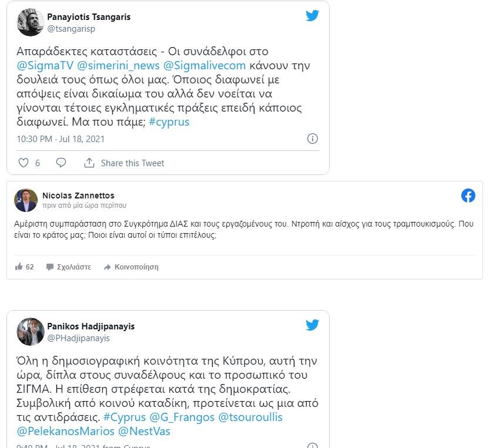
Task: Click the 10:30 PM · Jul 18, 2021 timestamp
Action: point(61,139)
